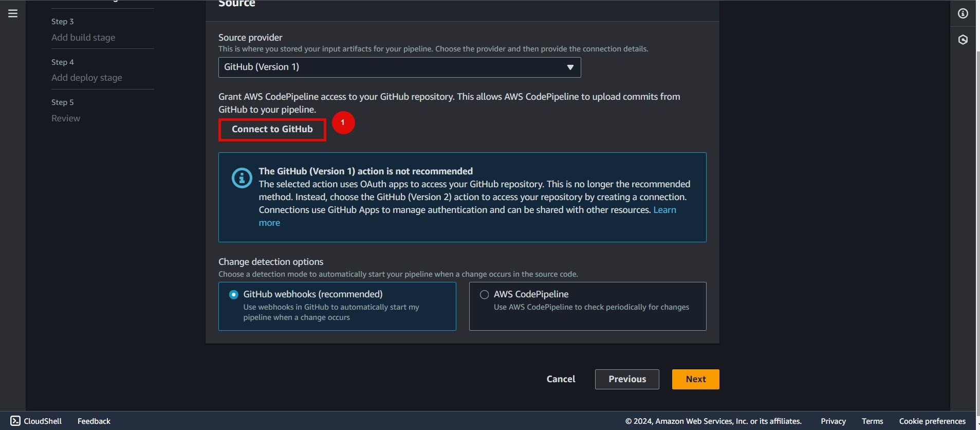
Task: Open the info panel icon
Action: pyautogui.click(x=963, y=13)
